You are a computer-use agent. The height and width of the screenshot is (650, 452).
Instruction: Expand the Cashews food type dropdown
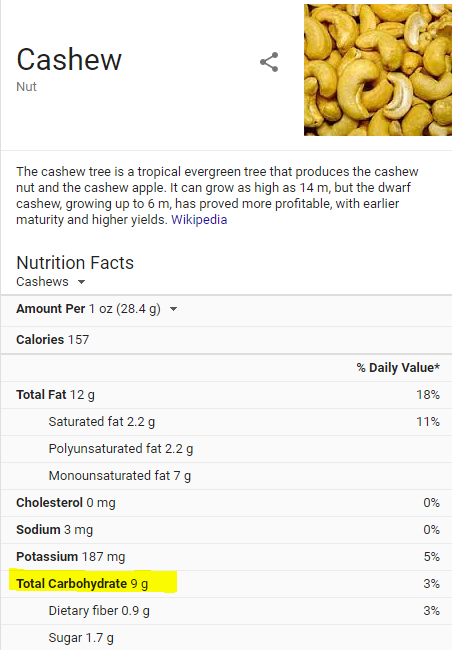pos(51,281)
